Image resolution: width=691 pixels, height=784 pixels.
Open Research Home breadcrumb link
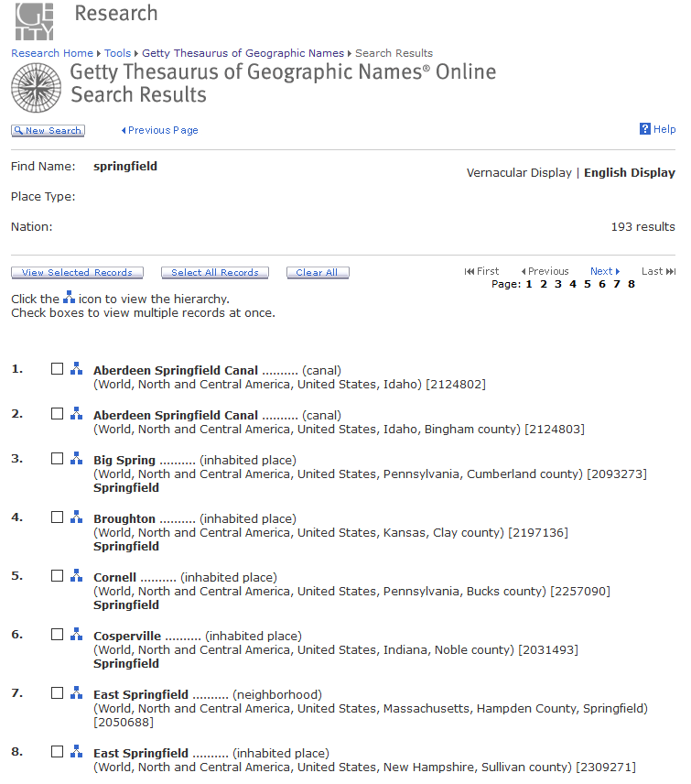point(52,53)
